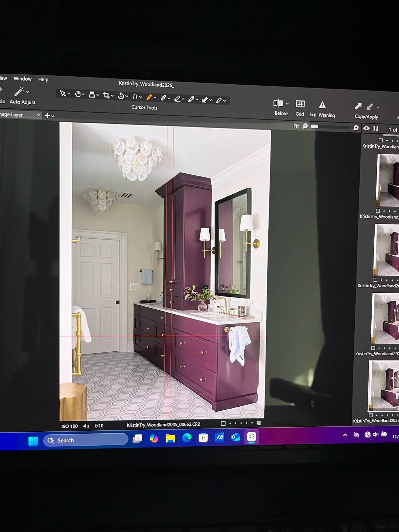The image size is (399, 532).
Task: Click color tag square above the selected thumbnail
Action: click(373, 348)
